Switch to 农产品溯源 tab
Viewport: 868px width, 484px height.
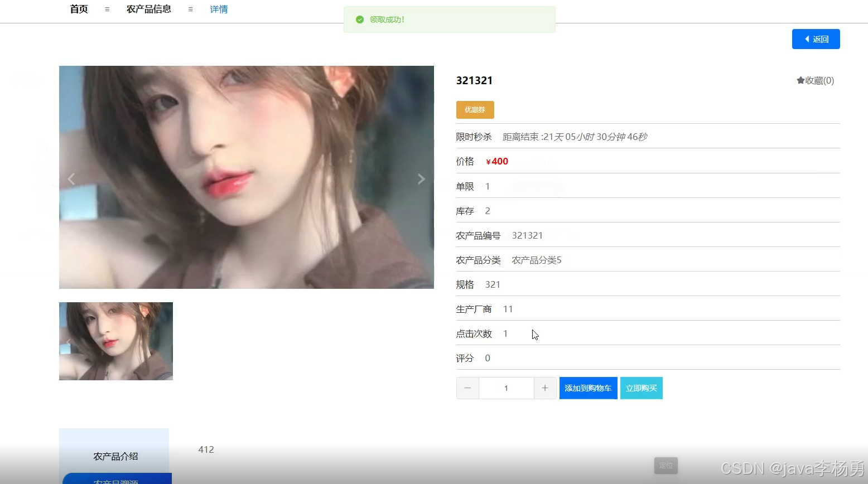117,480
